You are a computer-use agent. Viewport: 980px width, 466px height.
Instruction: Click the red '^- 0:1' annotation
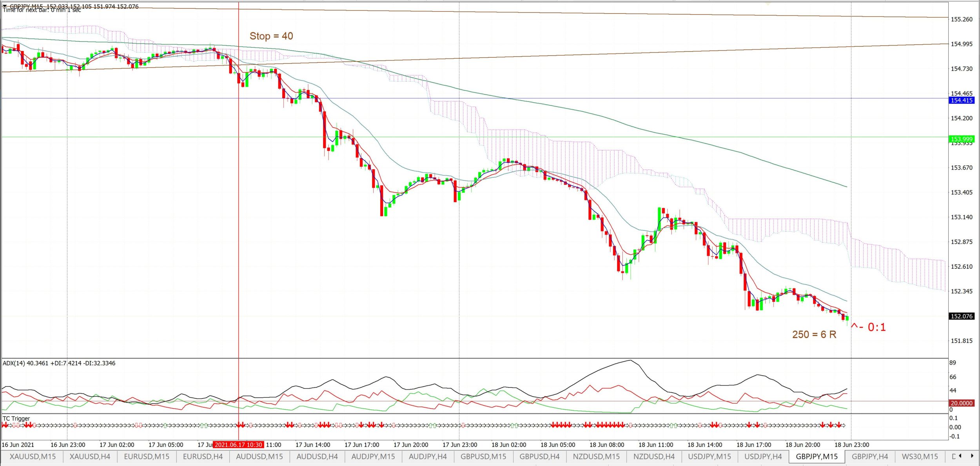pyautogui.click(x=868, y=327)
